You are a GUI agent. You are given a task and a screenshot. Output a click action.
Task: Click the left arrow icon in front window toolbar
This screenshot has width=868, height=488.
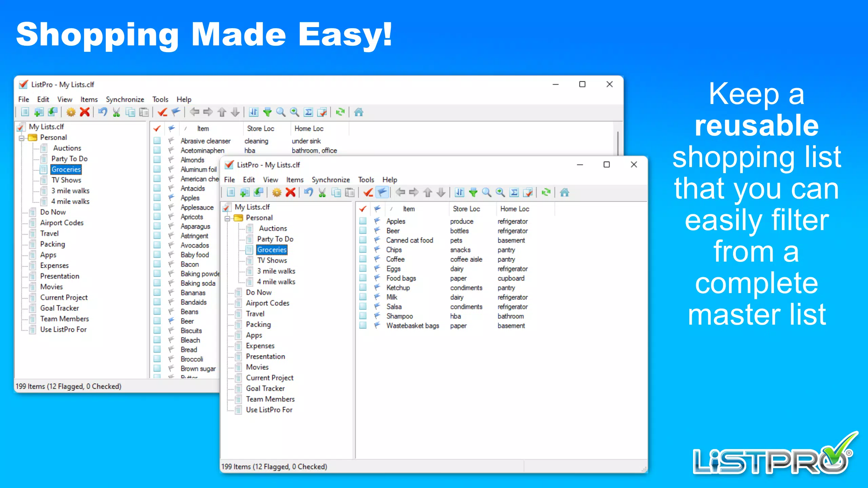coord(400,192)
